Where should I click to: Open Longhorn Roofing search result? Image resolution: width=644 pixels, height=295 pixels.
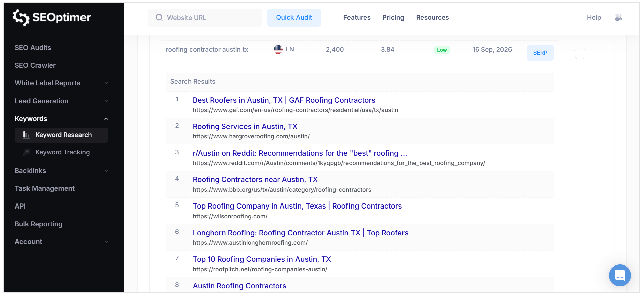[300, 233]
